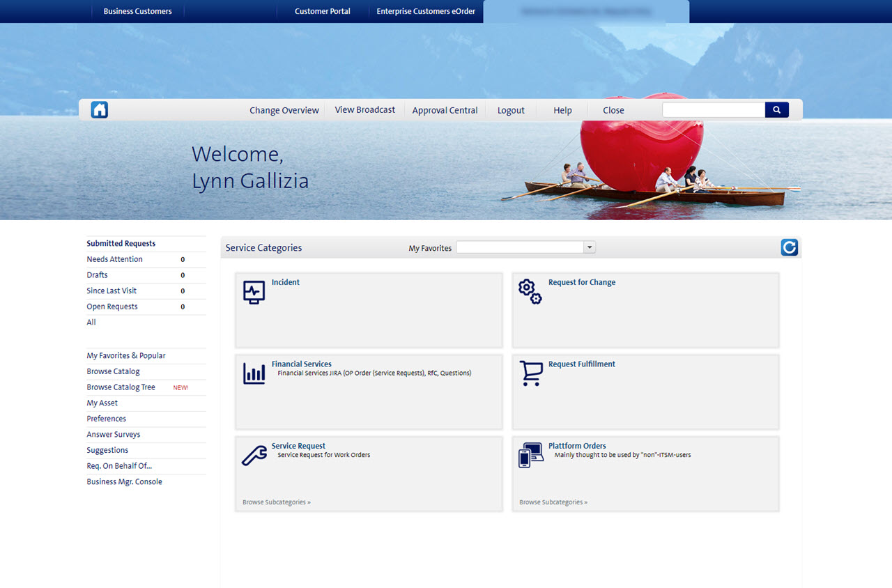Open the Request Fulfillment shopping cart icon
Image resolution: width=892 pixels, height=588 pixels.
[x=530, y=373]
